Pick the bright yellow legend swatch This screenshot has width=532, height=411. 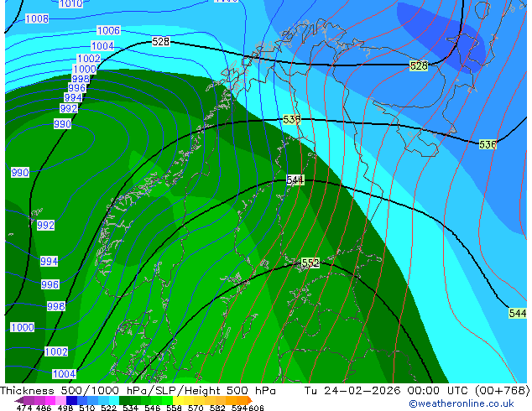pos(178,400)
